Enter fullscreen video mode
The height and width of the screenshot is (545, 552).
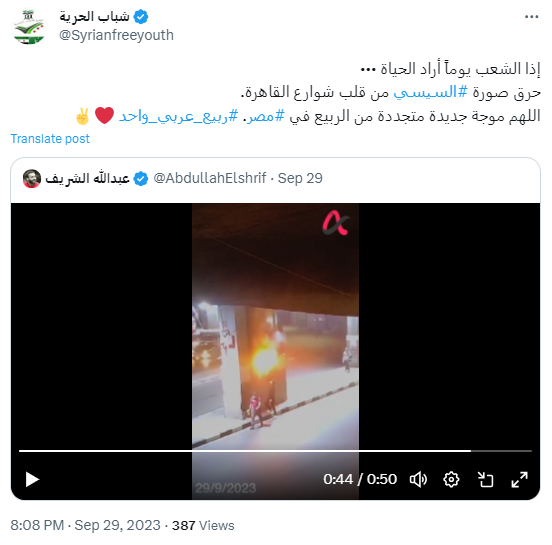519,480
